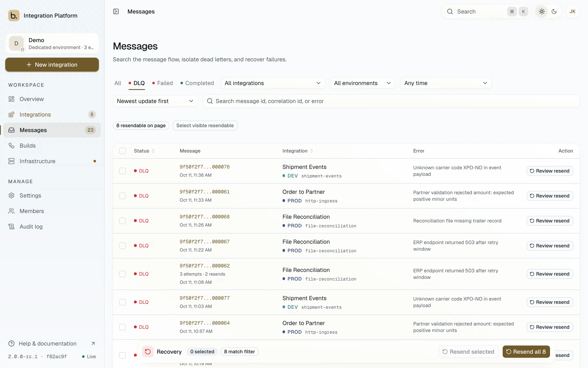This screenshot has height=368, width=588.
Task: Open Newest update first sort dropdown
Action: pos(155,101)
